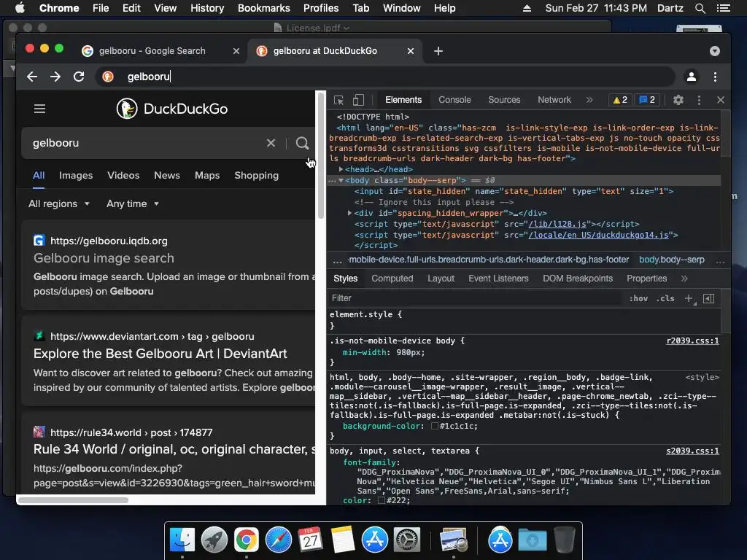The height and width of the screenshot is (560, 747).
Task: Open the Computed styles tab
Action: click(392, 279)
